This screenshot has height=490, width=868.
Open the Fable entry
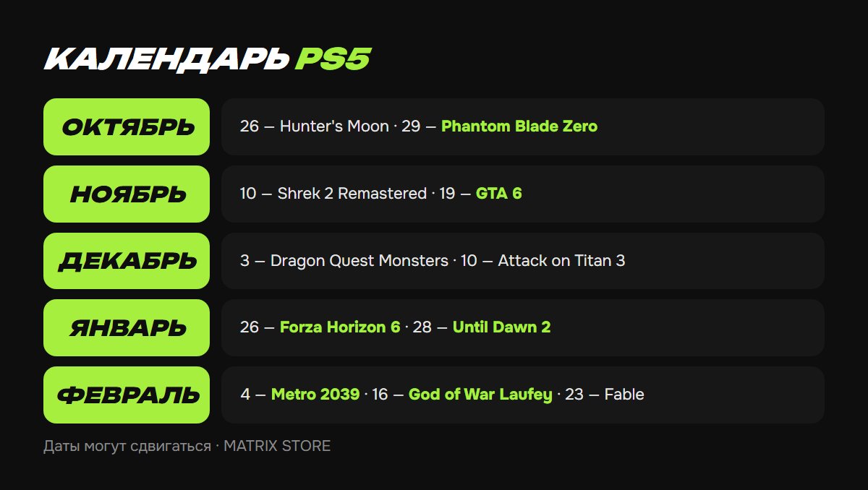click(624, 395)
